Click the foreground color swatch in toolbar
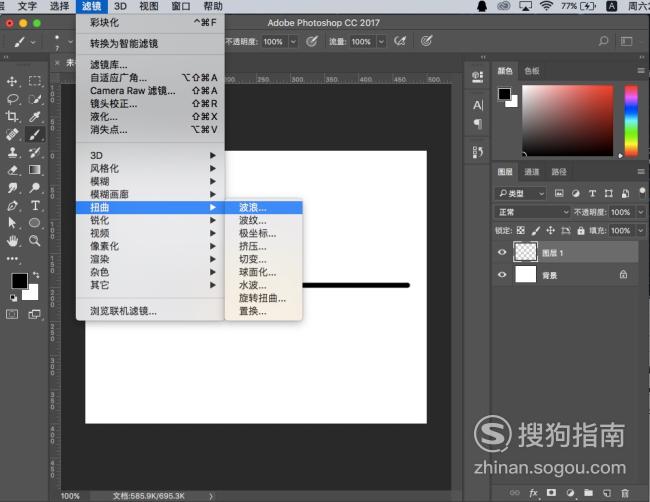Viewport: 650px width, 502px height. click(x=19, y=281)
